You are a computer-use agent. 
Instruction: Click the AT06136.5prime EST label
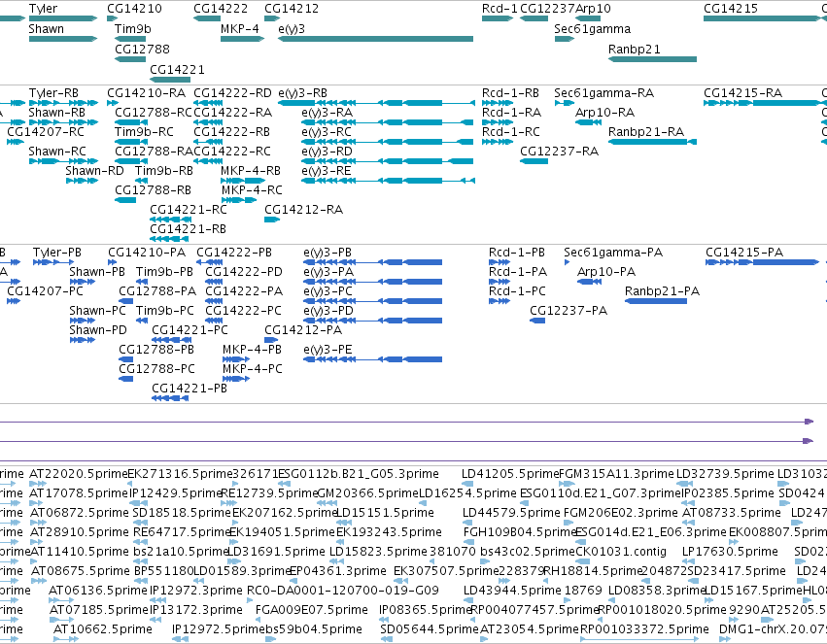point(98,591)
